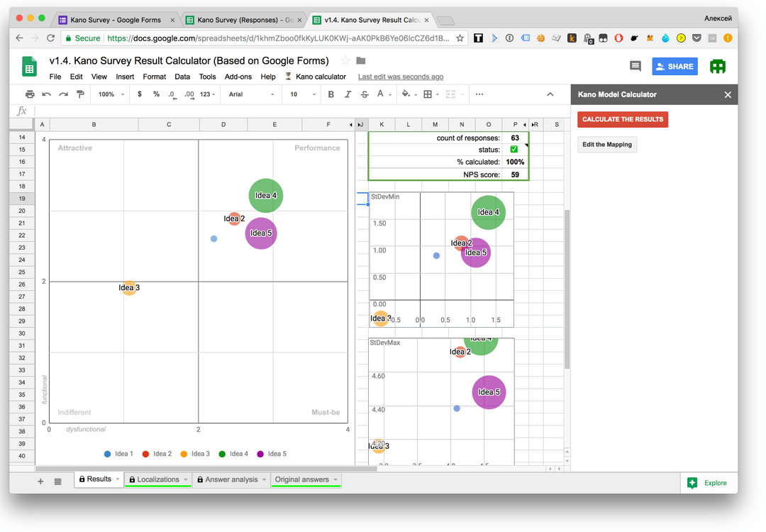This screenshot has height=532, width=766.
Task: Click the vertical sheet scrollbar
Action: (x=567, y=289)
